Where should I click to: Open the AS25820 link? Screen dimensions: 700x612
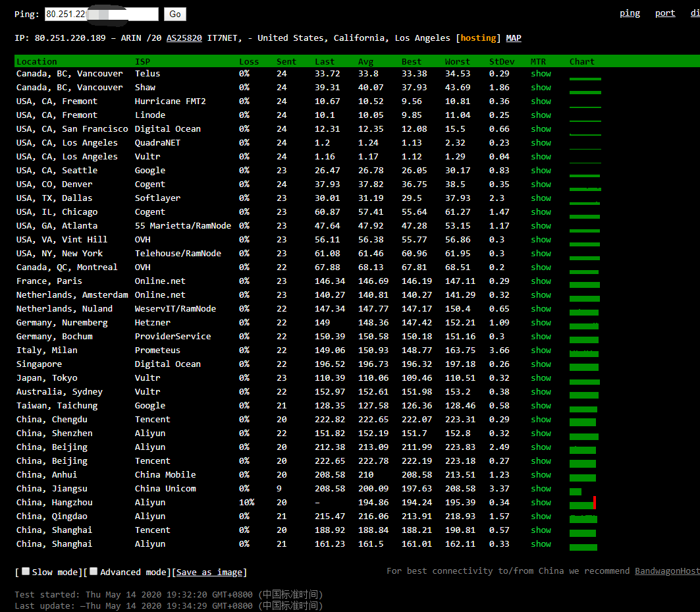(x=184, y=38)
